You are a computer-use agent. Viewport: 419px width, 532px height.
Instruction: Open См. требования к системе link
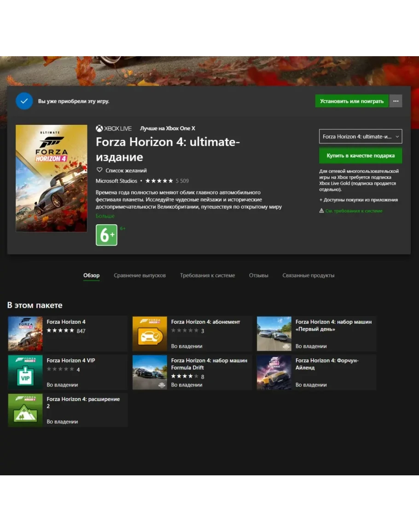pos(353,211)
